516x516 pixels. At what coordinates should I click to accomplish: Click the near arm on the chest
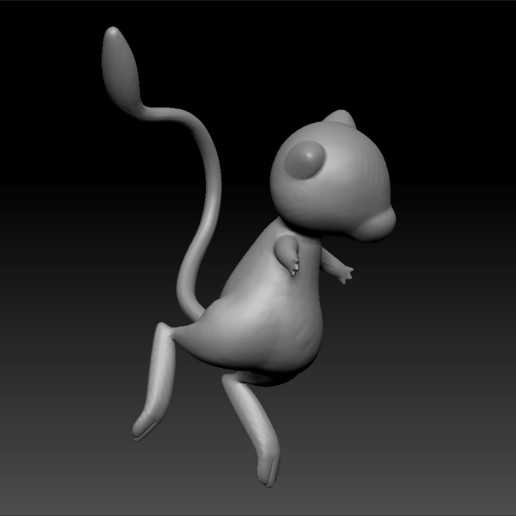(x=287, y=252)
